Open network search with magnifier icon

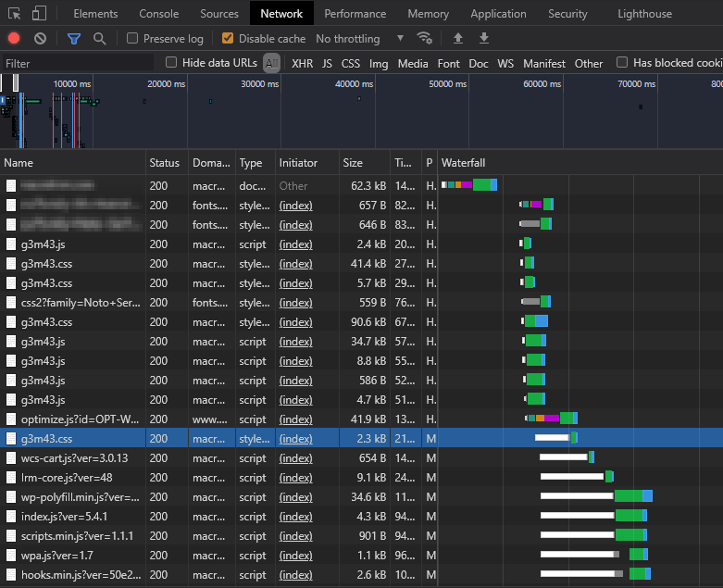[99, 39]
